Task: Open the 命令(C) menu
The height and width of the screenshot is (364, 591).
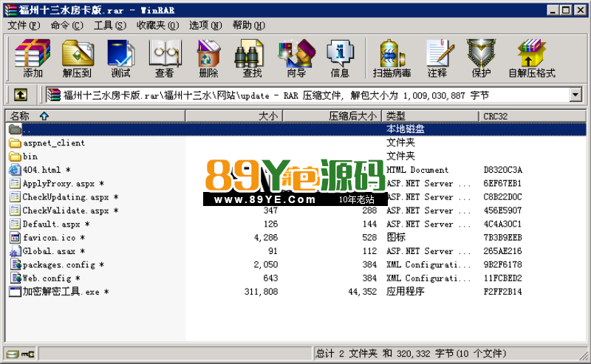Action: 66,26
